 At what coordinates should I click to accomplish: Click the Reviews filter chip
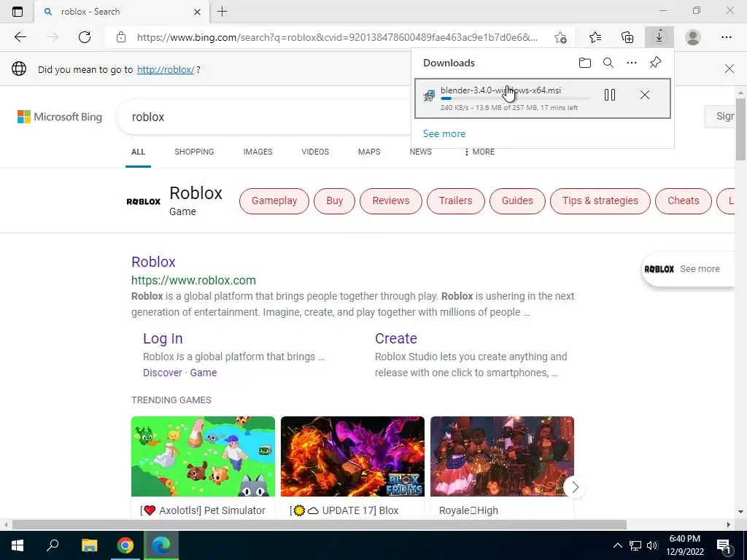coord(391,201)
